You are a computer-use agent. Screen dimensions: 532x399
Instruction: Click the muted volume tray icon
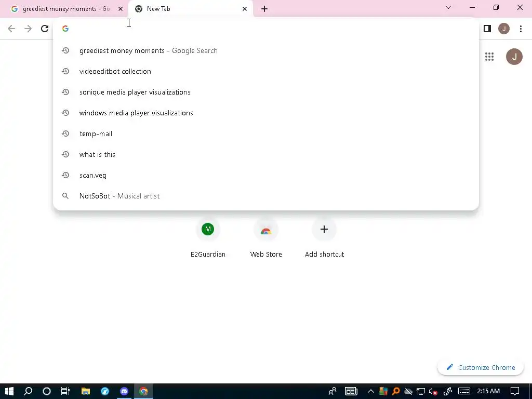click(433, 391)
